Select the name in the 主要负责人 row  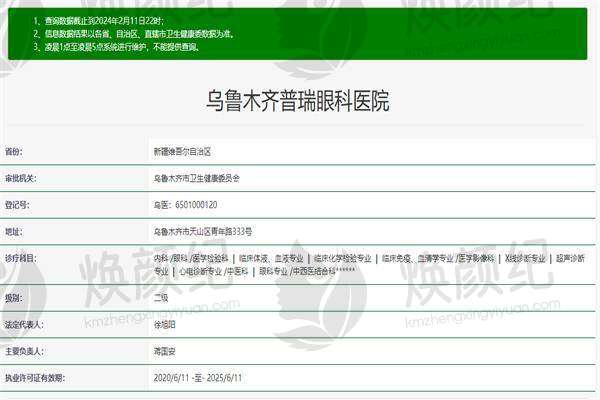pyautogui.click(x=165, y=351)
